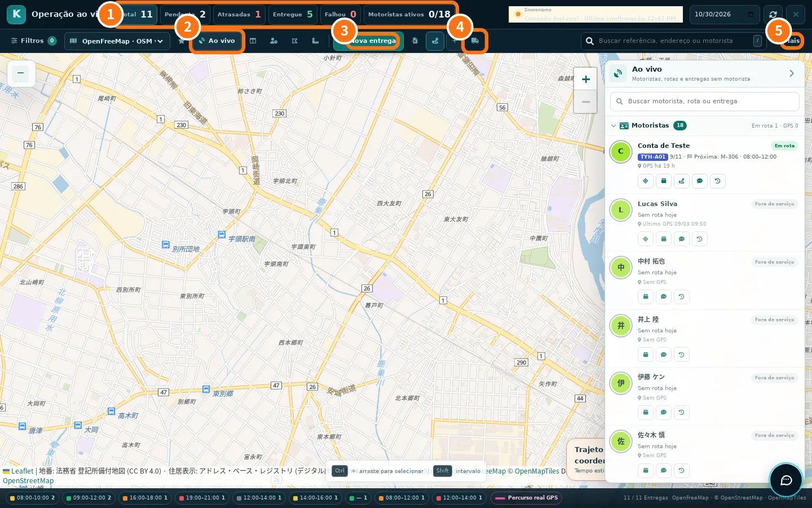Viewport: 812px width, 508px height.
Task: Toggle Percurso real GPS legend
Action: pos(527,498)
